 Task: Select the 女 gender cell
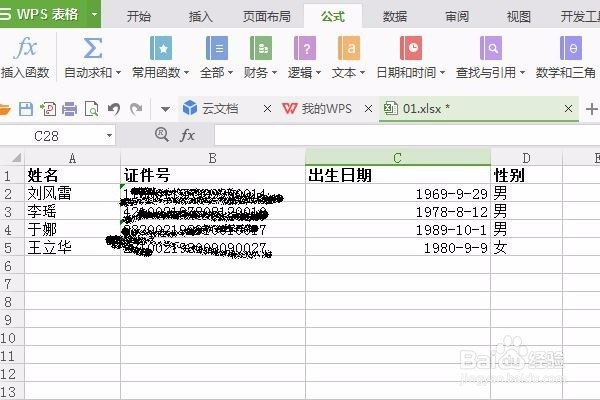tap(527, 248)
